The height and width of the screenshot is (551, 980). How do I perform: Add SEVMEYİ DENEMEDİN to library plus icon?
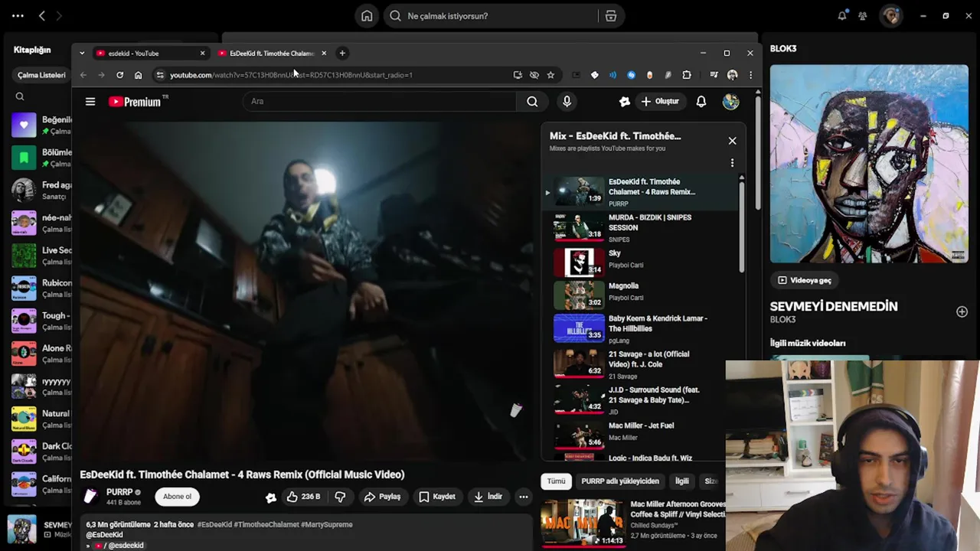click(x=962, y=311)
